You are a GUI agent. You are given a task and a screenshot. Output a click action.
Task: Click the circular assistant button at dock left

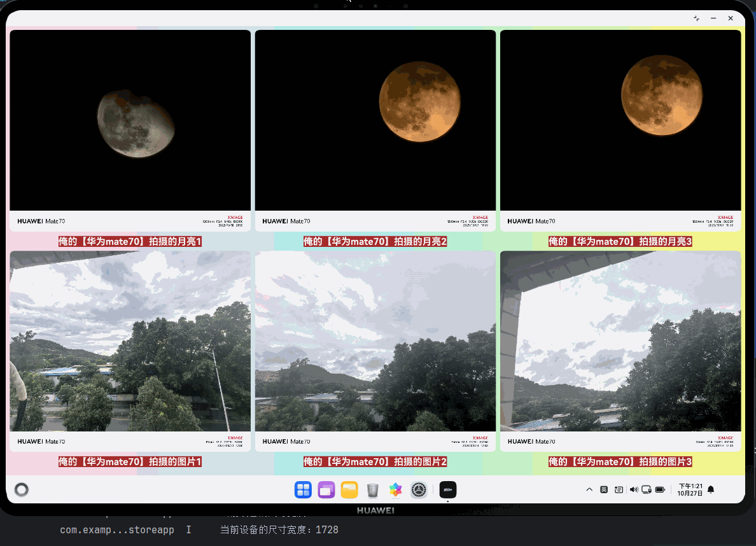[22, 490]
